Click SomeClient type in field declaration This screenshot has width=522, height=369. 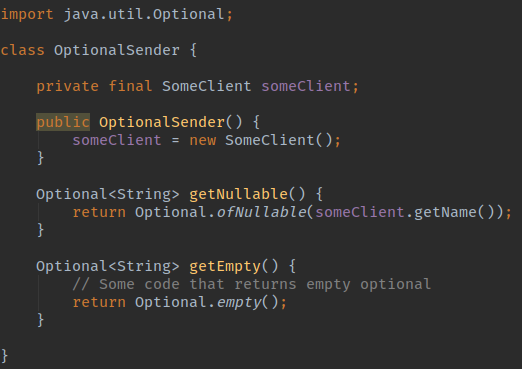point(207,86)
